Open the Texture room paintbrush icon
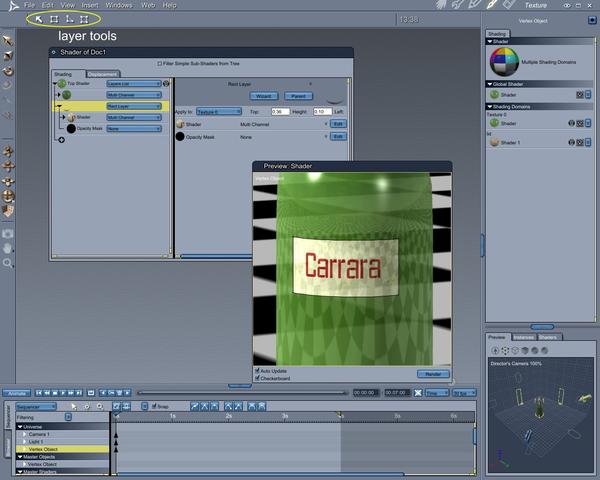This screenshot has height=480, width=600. (492, 5)
